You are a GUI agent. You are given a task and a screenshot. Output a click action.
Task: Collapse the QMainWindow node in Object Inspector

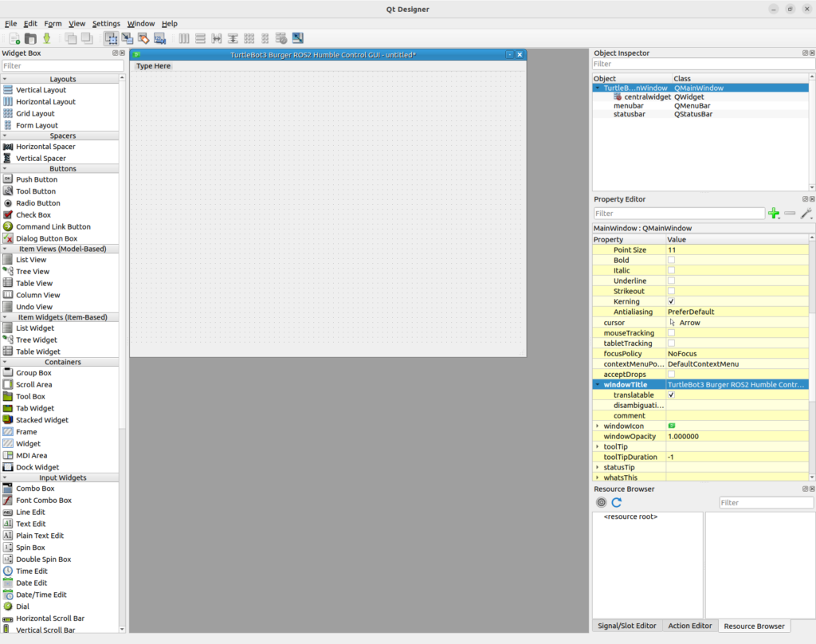(x=598, y=88)
